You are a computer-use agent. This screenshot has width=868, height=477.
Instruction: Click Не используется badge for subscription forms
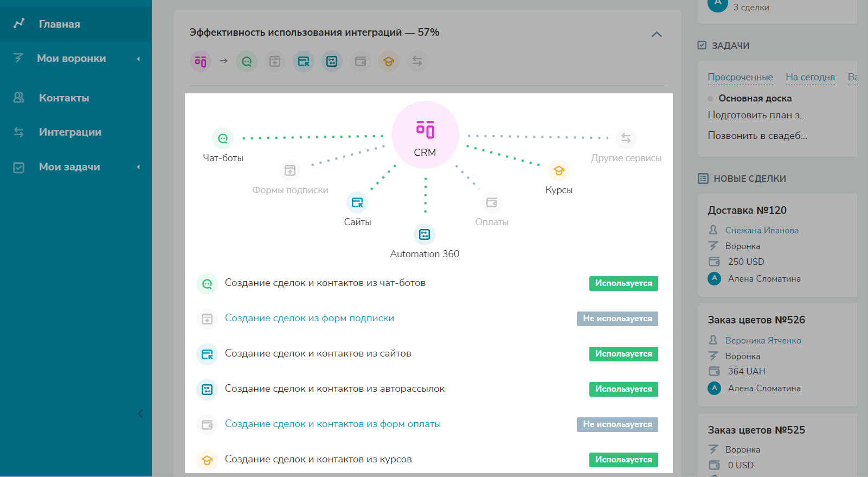[617, 319]
